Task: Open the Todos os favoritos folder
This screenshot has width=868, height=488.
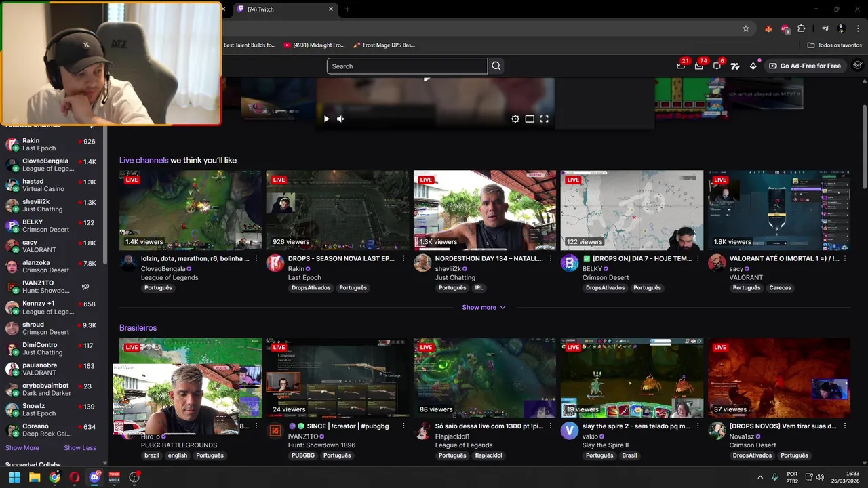Action: coord(834,45)
